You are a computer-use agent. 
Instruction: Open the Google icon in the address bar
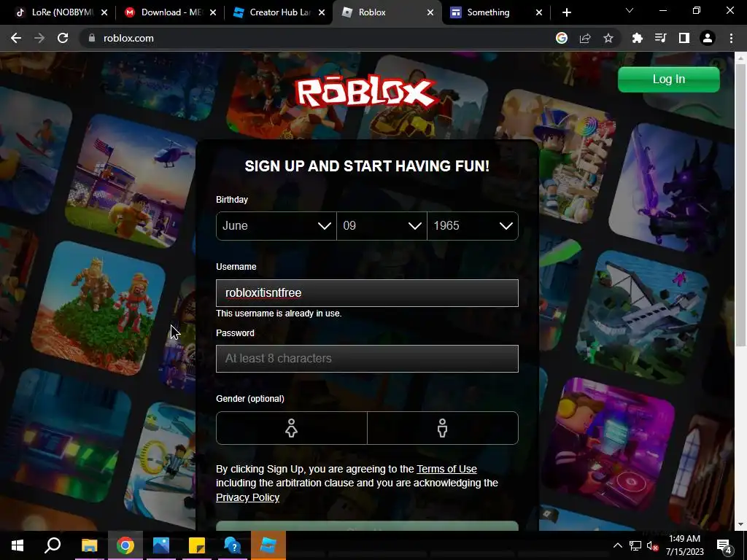point(562,38)
